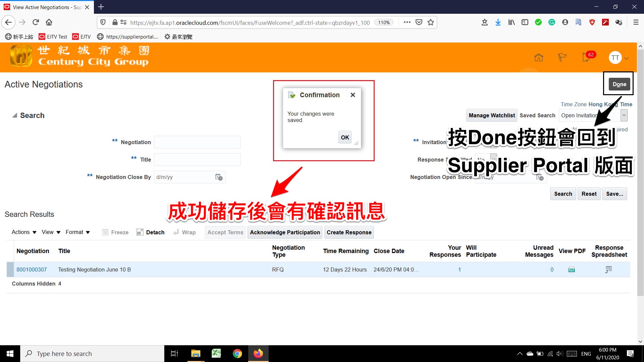Collapse the Search section triangle
Viewport: 644px width, 362px height.
[x=14, y=115]
